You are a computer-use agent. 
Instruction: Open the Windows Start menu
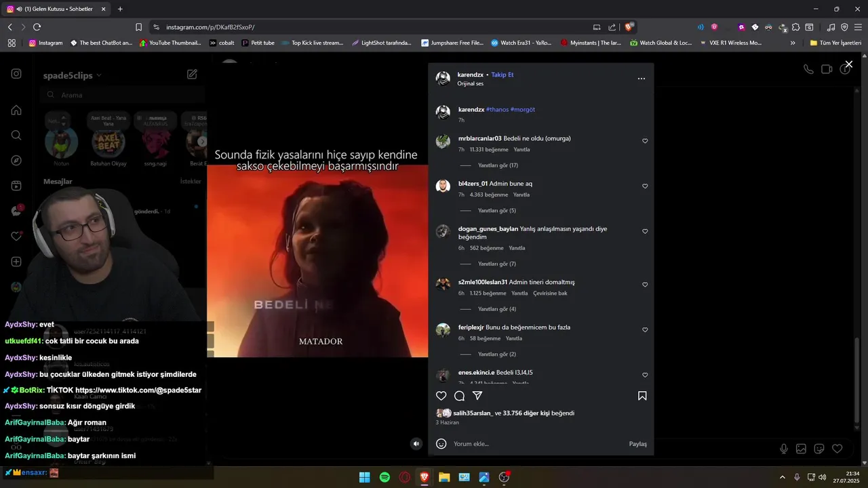click(x=364, y=477)
